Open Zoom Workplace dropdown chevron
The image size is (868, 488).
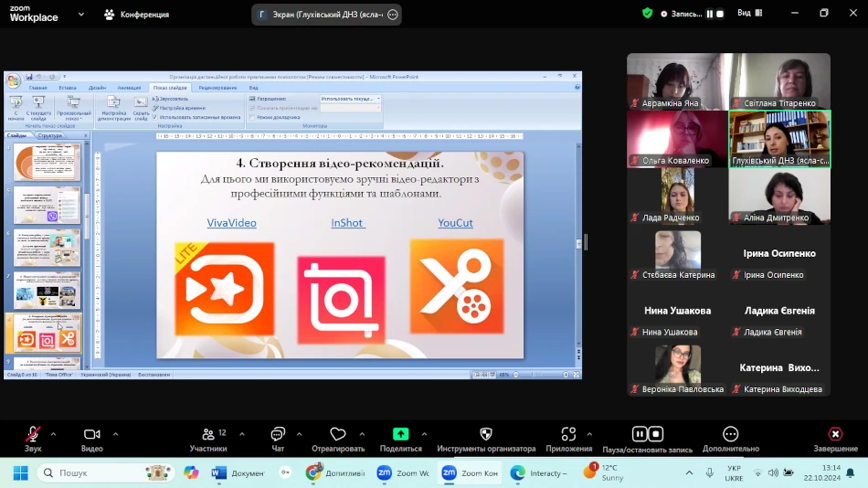[x=81, y=15]
